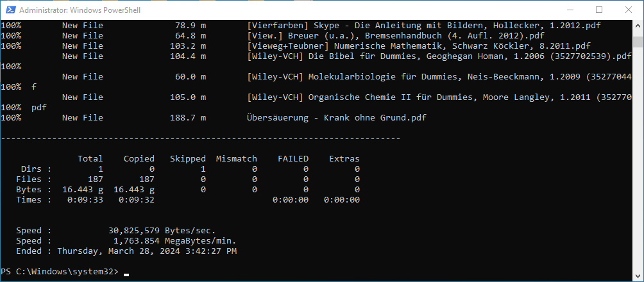Click the empty scrollbar track below the thumb
The width and height of the screenshot is (644, 282).
pyautogui.click(x=638, y=160)
